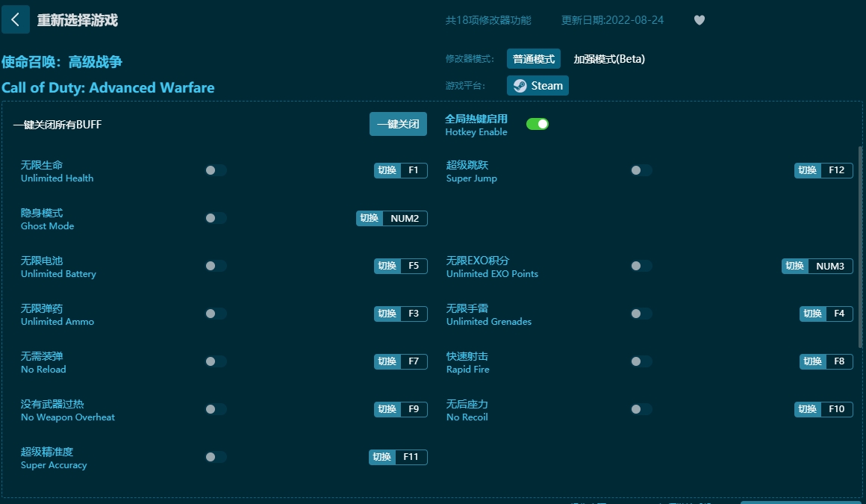Click 切换 button for F1 hotkey
866x504 pixels.
pyautogui.click(x=387, y=170)
